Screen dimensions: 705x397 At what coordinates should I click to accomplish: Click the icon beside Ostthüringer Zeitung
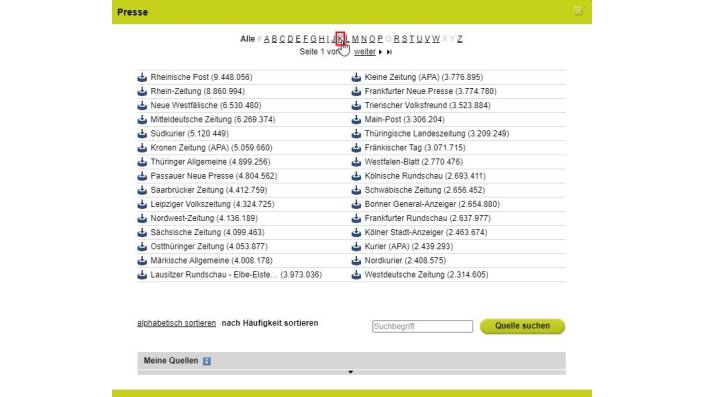(142, 247)
